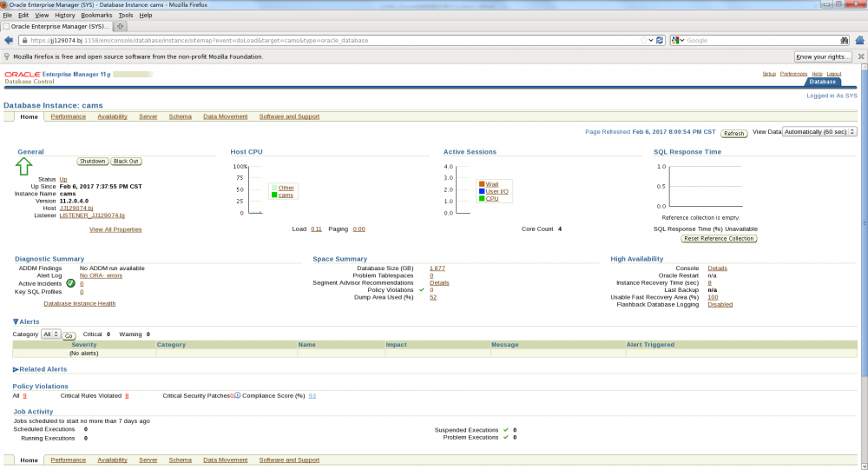The image size is (868, 470).
Task: Click the URL address field
Action: [x=332, y=40]
